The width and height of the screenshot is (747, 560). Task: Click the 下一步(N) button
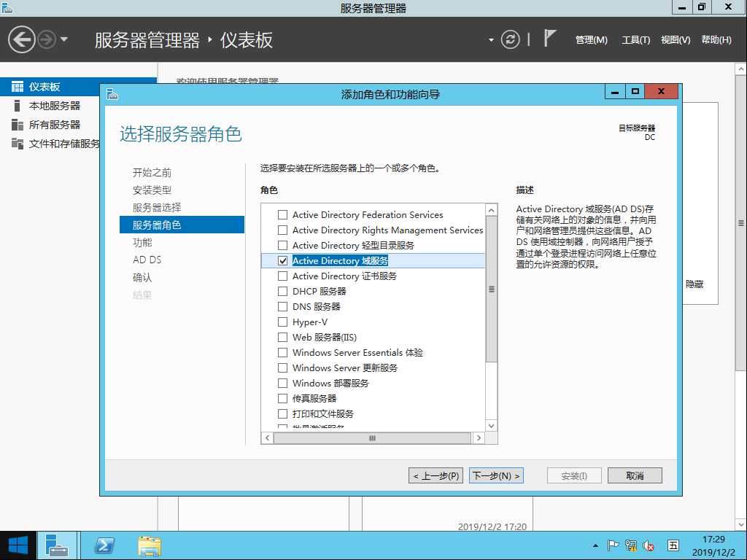pyautogui.click(x=496, y=475)
